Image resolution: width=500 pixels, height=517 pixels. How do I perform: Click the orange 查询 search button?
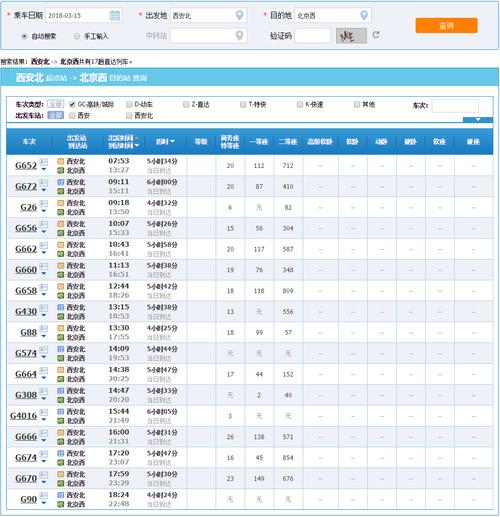[446, 26]
